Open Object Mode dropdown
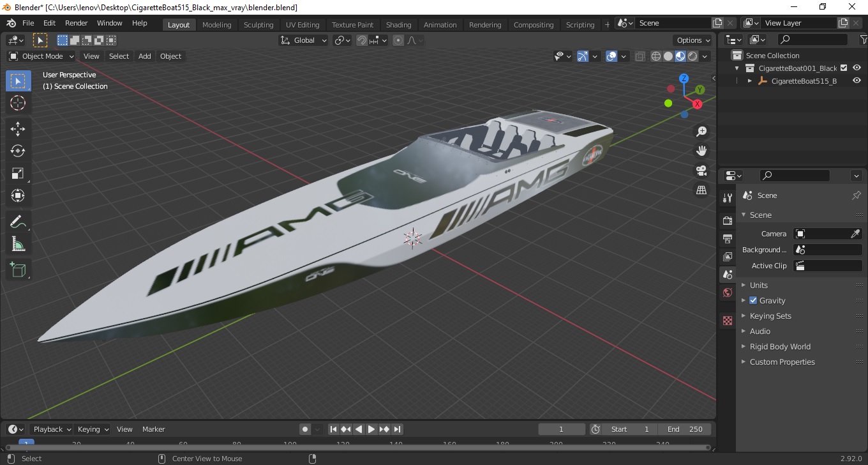 tap(41, 56)
